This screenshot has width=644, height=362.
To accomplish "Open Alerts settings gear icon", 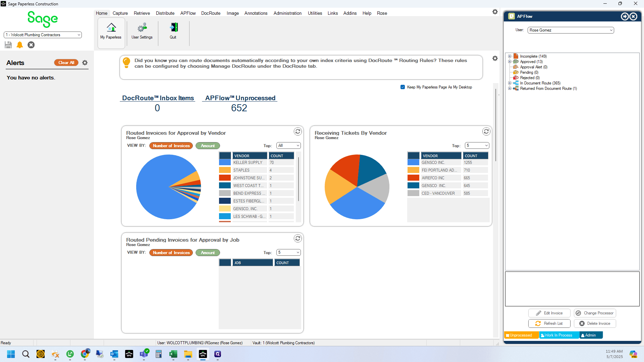I will (x=85, y=63).
